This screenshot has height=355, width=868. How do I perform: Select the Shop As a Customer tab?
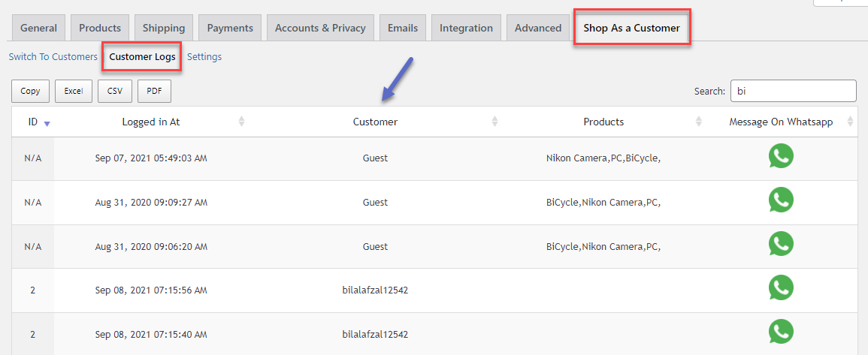point(631,28)
